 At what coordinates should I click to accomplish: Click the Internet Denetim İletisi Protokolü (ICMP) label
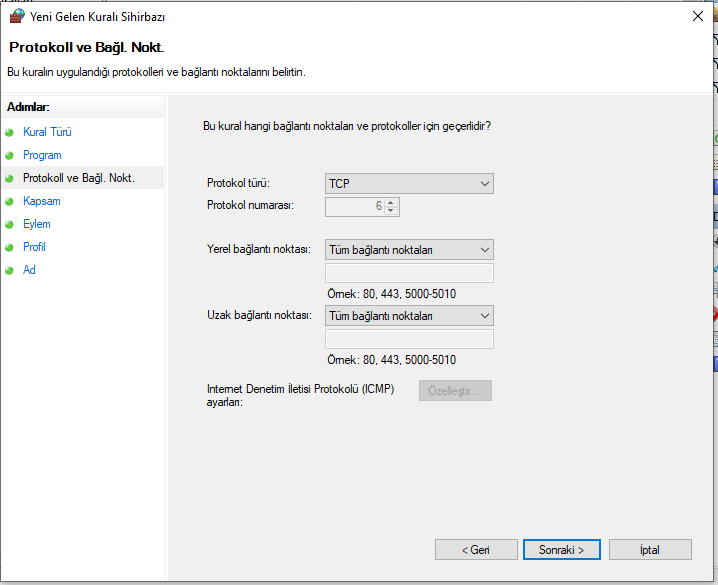(300, 395)
